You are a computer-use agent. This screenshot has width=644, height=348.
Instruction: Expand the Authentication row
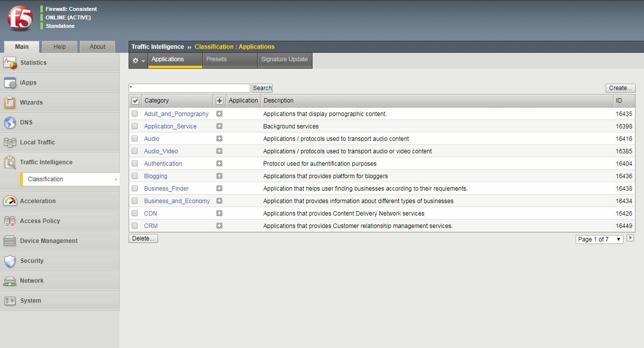click(219, 163)
